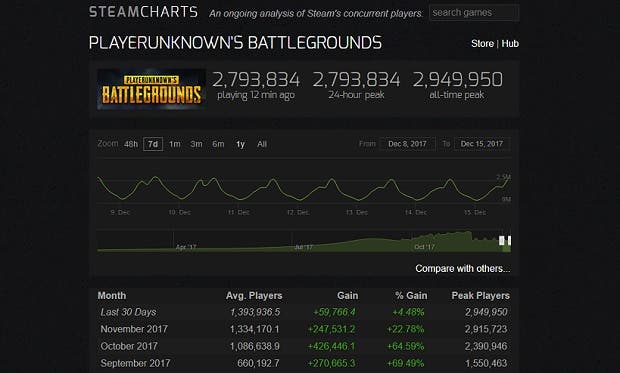Select the October 2017 row label
Screen dimensions: 620x373
click(129, 346)
